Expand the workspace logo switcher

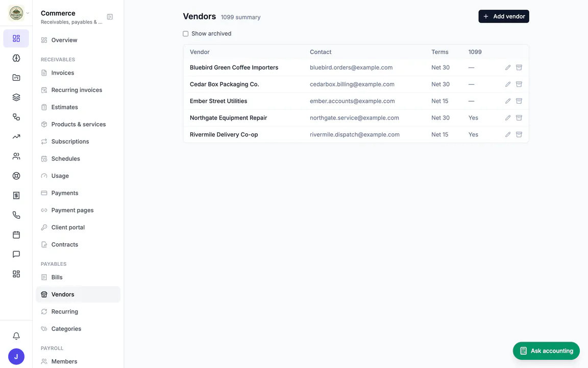18,13
